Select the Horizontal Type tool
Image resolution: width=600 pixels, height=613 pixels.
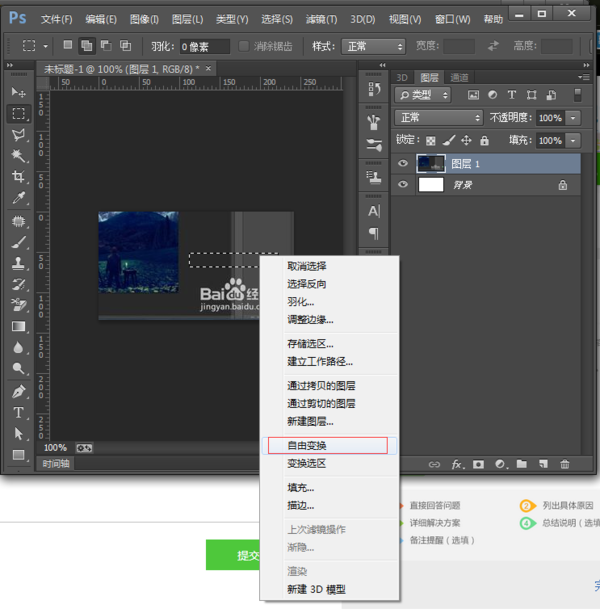[18, 413]
